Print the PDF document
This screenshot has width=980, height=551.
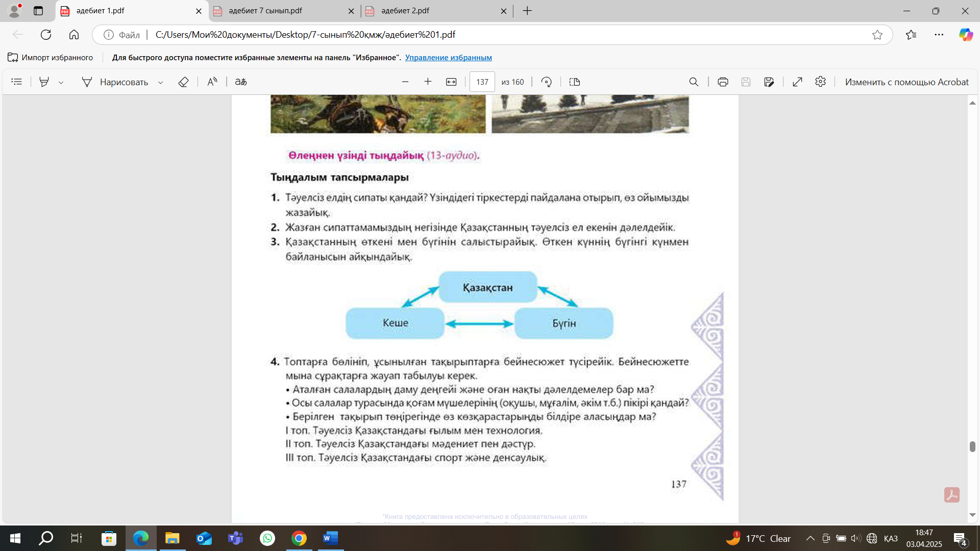723,82
